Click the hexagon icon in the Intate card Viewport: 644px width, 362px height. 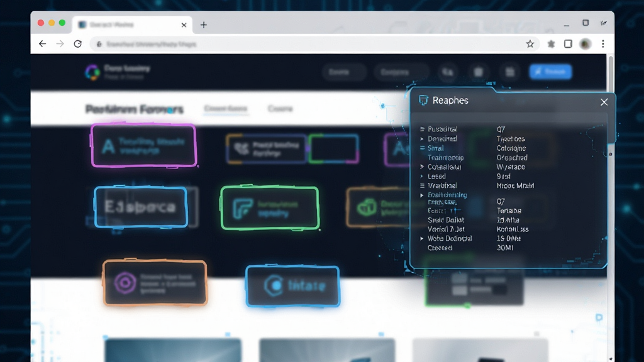point(274,285)
